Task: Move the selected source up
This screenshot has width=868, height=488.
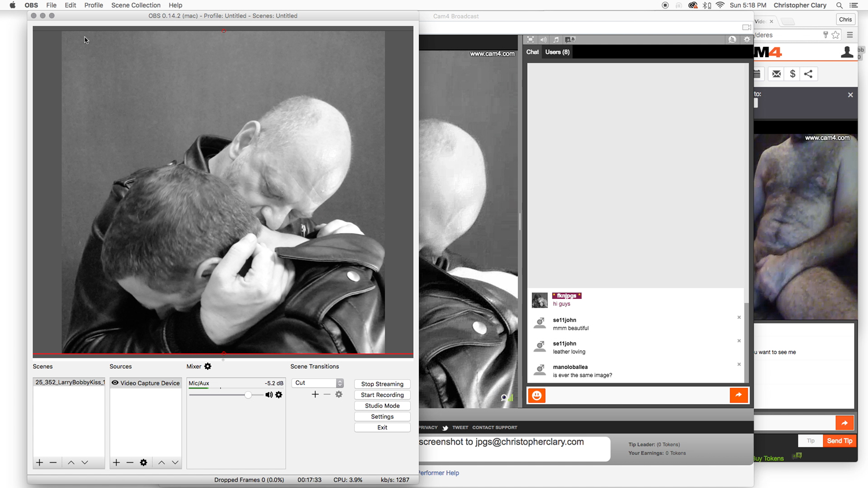Action: tap(161, 463)
